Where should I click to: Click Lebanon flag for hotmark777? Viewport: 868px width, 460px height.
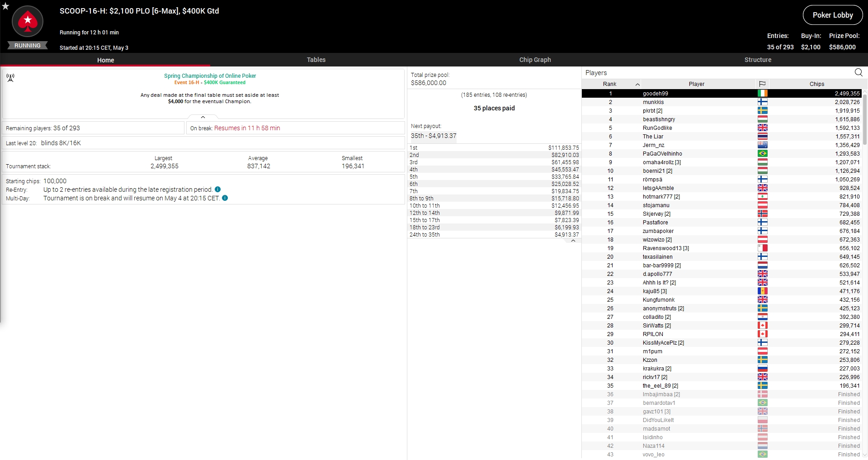click(x=763, y=197)
